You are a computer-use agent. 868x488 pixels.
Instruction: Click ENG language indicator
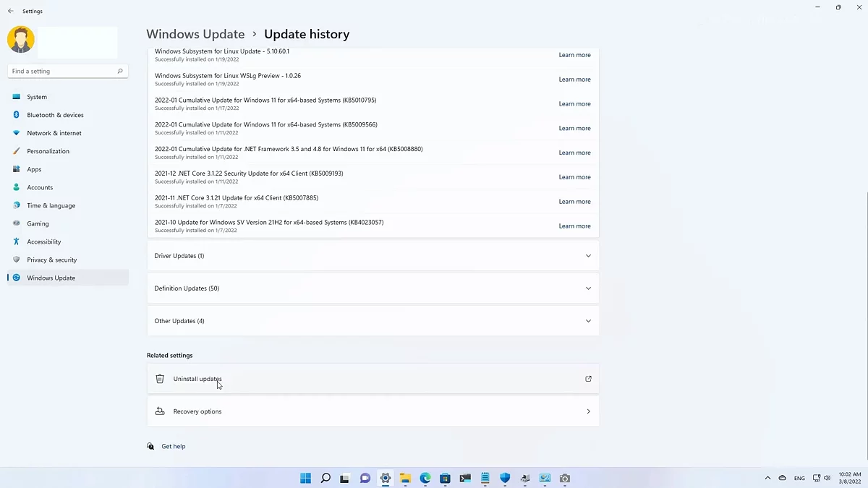(x=799, y=478)
